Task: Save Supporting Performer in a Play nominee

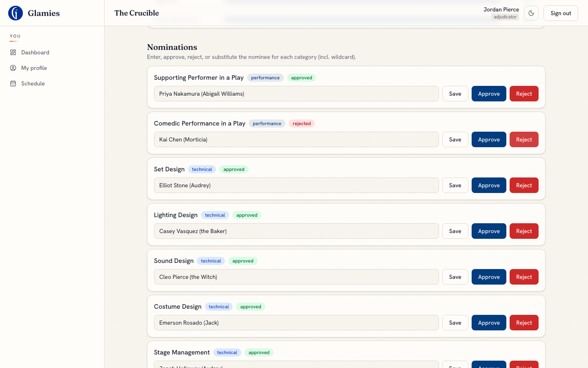Action: (455, 94)
